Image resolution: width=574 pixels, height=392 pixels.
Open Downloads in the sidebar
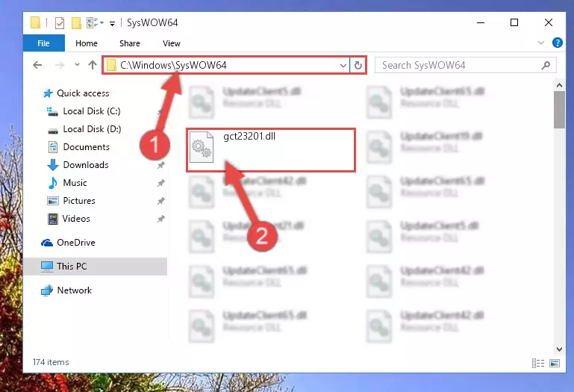pos(86,165)
